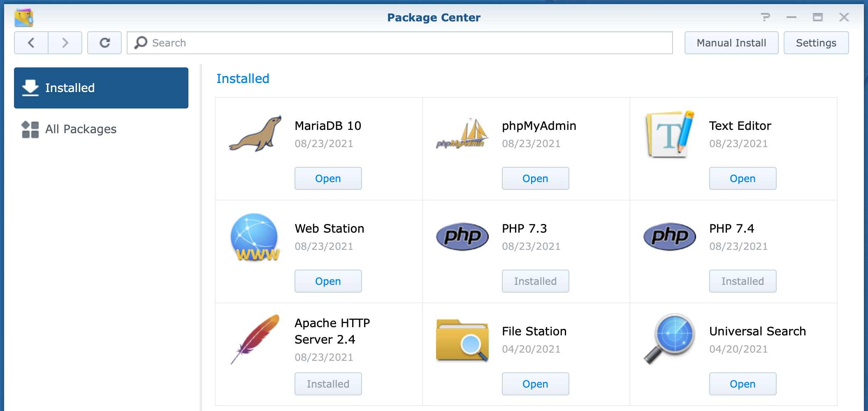The width and height of the screenshot is (868, 411).
Task: Click the Apache HTTP Server 2.4 title
Action: click(x=332, y=331)
